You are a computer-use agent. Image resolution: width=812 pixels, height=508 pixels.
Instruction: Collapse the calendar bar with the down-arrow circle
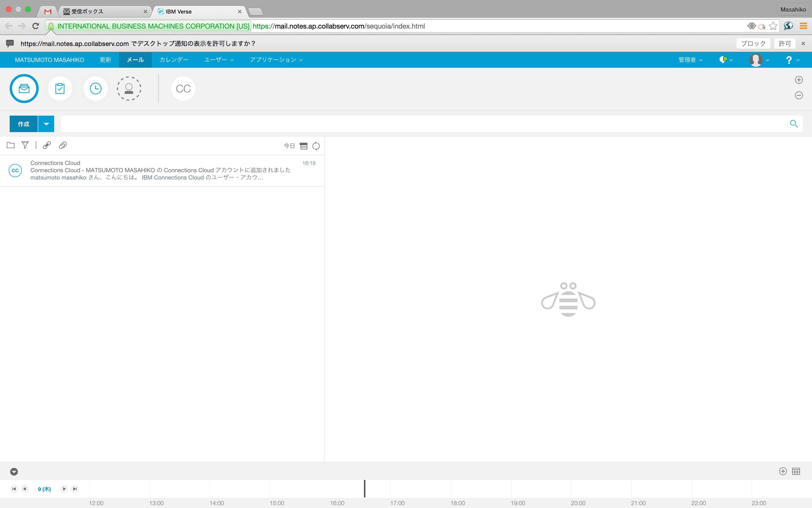14,472
